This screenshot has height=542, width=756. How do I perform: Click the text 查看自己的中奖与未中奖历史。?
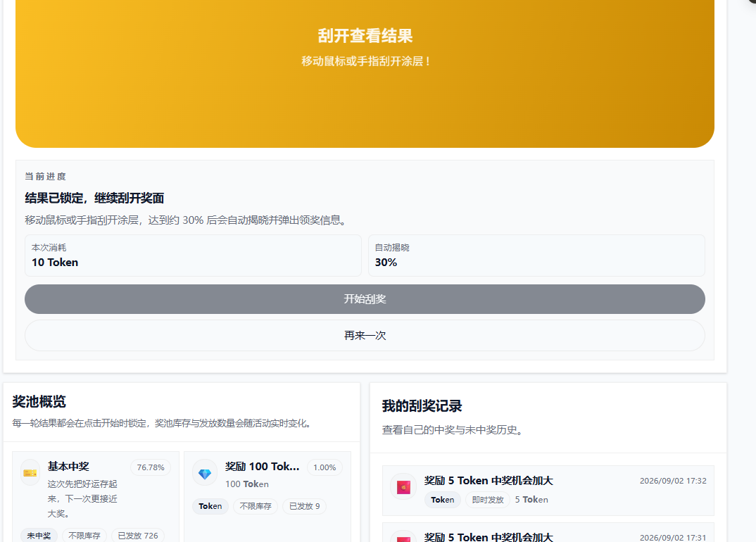[x=453, y=429]
